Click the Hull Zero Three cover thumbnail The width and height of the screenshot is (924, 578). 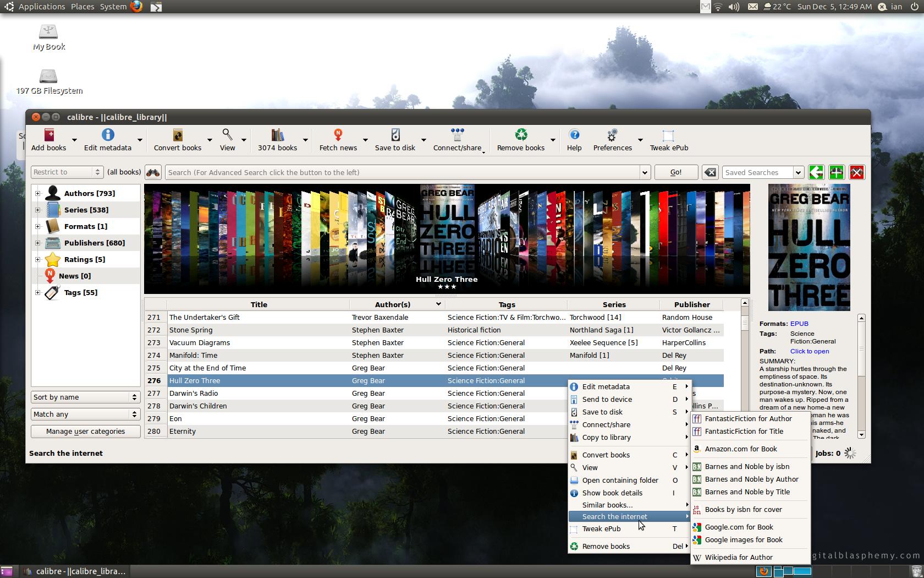(x=809, y=248)
